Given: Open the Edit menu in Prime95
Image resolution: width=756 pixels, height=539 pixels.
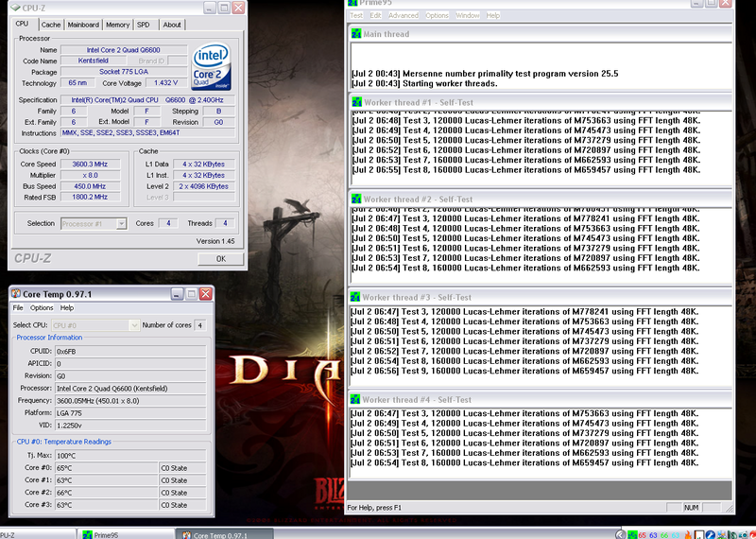Looking at the screenshot, I should tap(375, 15).
